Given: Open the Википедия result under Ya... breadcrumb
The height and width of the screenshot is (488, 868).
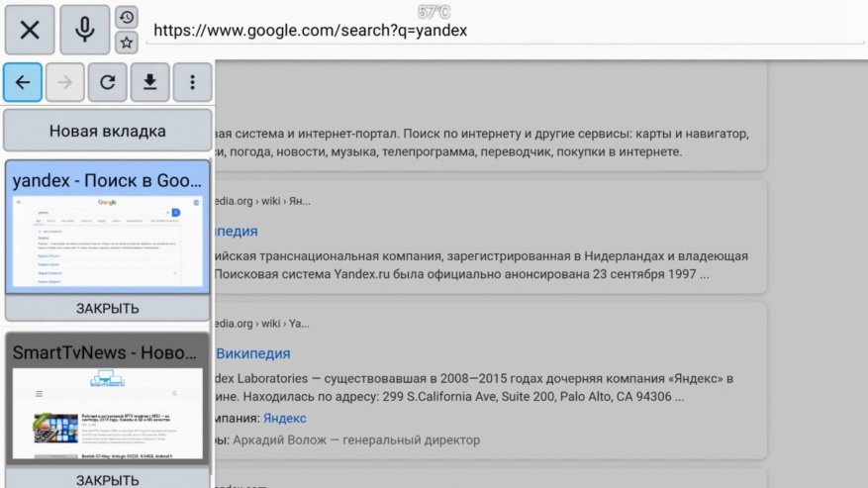Looking at the screenshot, I should (253, 353).
